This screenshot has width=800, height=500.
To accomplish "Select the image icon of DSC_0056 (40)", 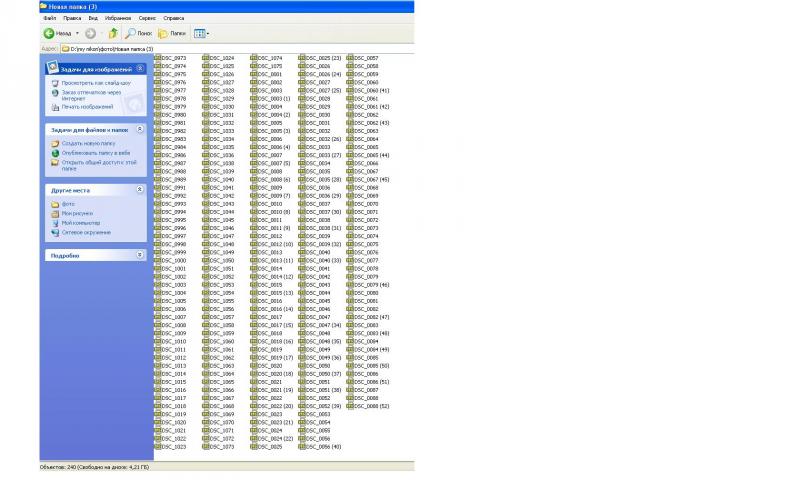I will pyautogui.click(x=302, y=446).
